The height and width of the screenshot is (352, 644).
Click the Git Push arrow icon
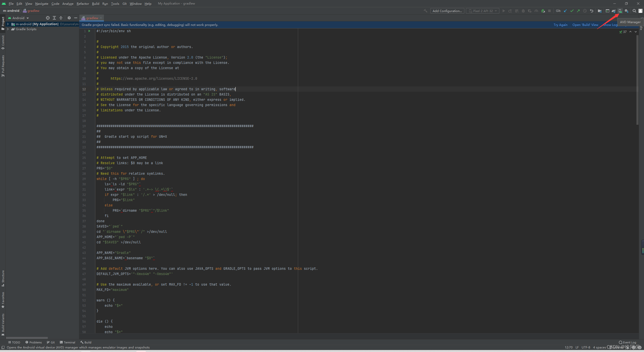[x=578, y=11]
